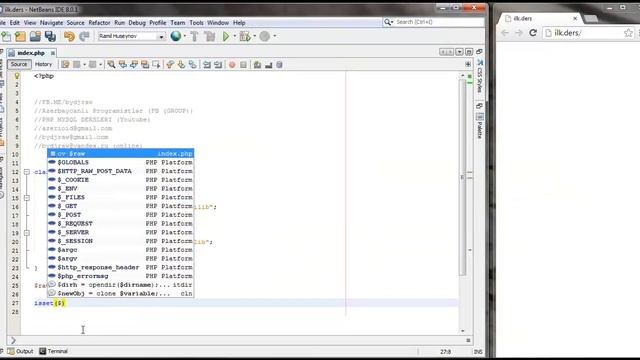Click the Debug Project icon
This screenshot has height=360, width=640.
(x=245, y=36)
